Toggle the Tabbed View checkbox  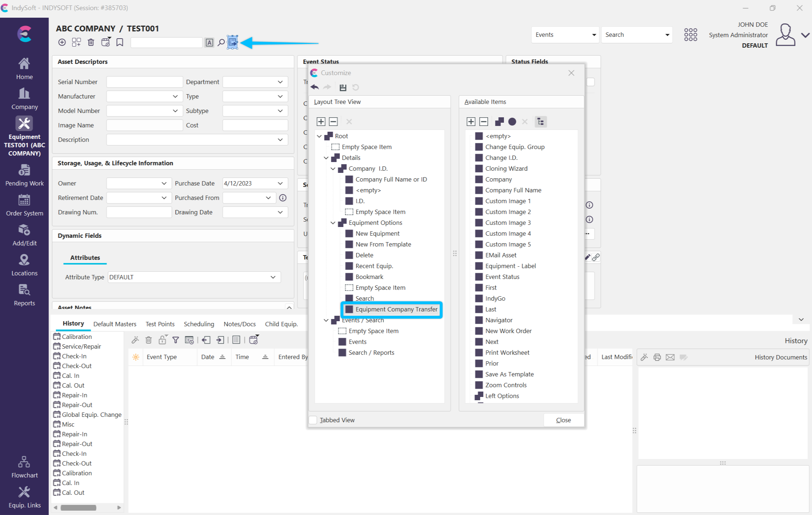pyautogui.click(x=313, y=420)
